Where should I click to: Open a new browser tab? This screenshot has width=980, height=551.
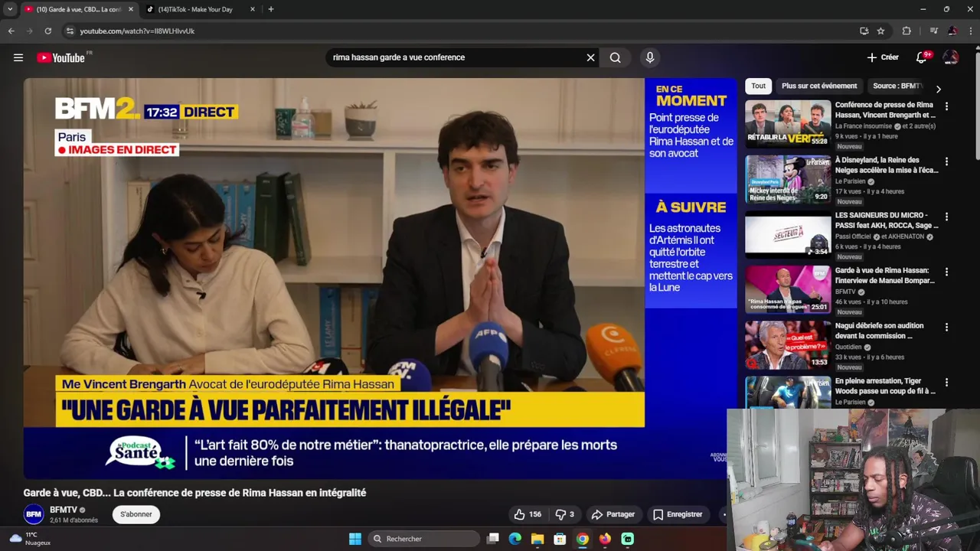click(270, 9)
